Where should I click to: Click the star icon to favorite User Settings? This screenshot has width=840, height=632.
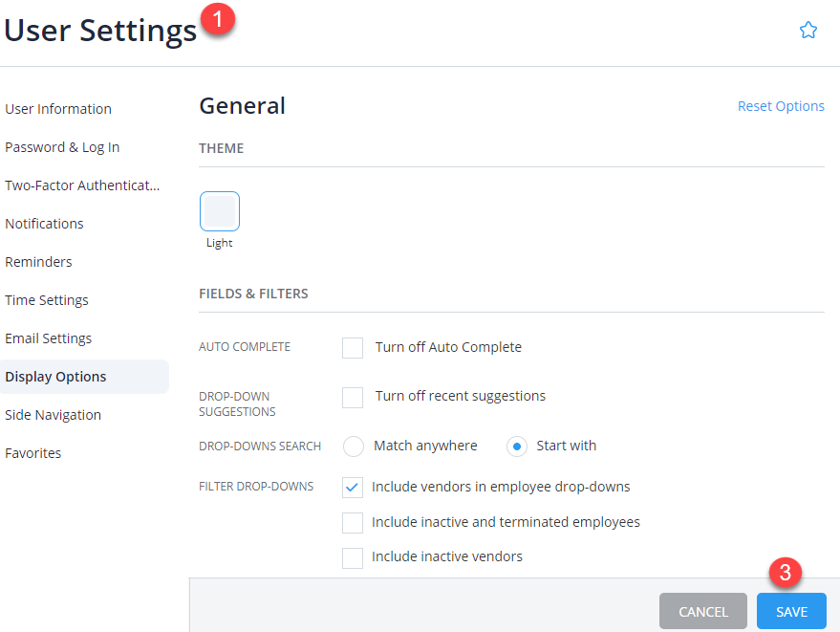(x=808, y=30)
